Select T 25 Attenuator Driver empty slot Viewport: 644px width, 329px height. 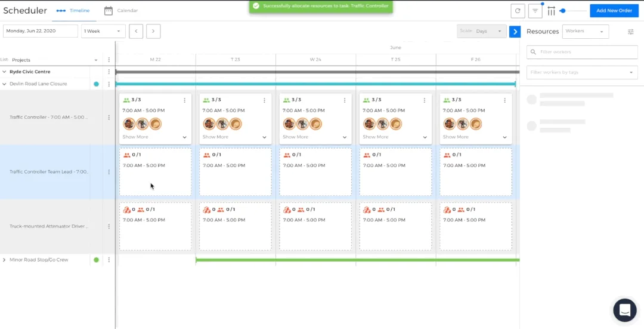(x=395, y=226)
